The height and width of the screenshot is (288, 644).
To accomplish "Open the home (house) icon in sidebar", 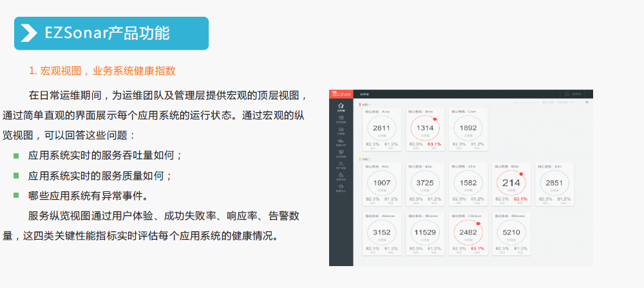I will [341, 106].
